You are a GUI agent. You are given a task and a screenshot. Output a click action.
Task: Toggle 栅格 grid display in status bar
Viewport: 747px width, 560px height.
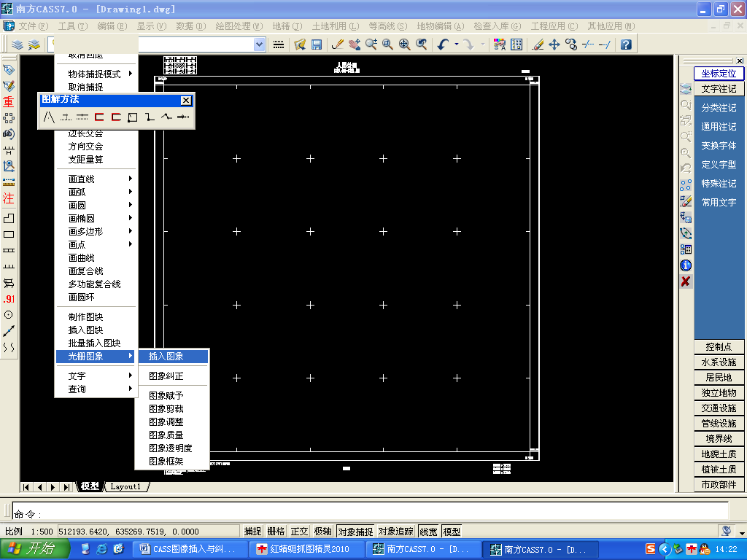276,532
